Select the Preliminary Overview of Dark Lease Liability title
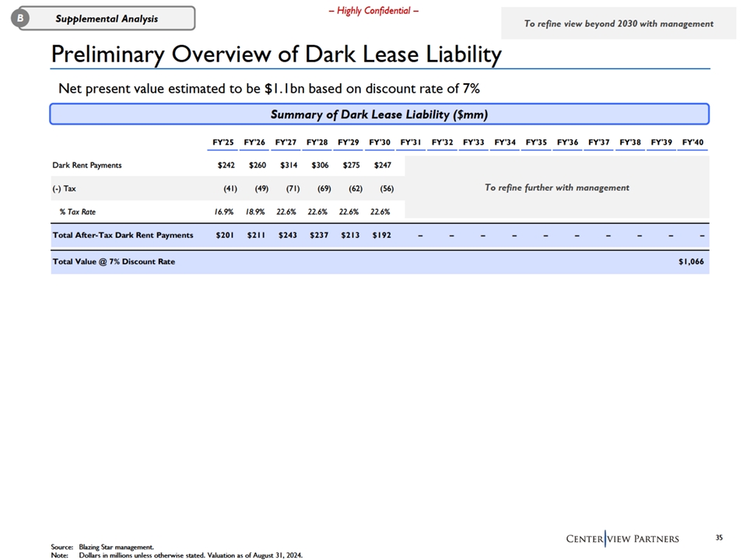This screenshot has height=560, width=747. click(x=276, y=54)
